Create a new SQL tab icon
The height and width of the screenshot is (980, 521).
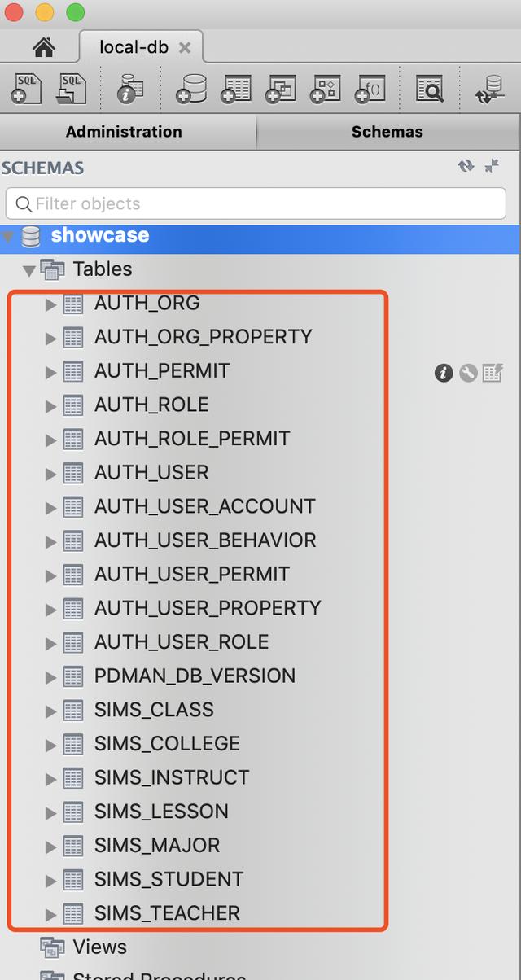27,88
